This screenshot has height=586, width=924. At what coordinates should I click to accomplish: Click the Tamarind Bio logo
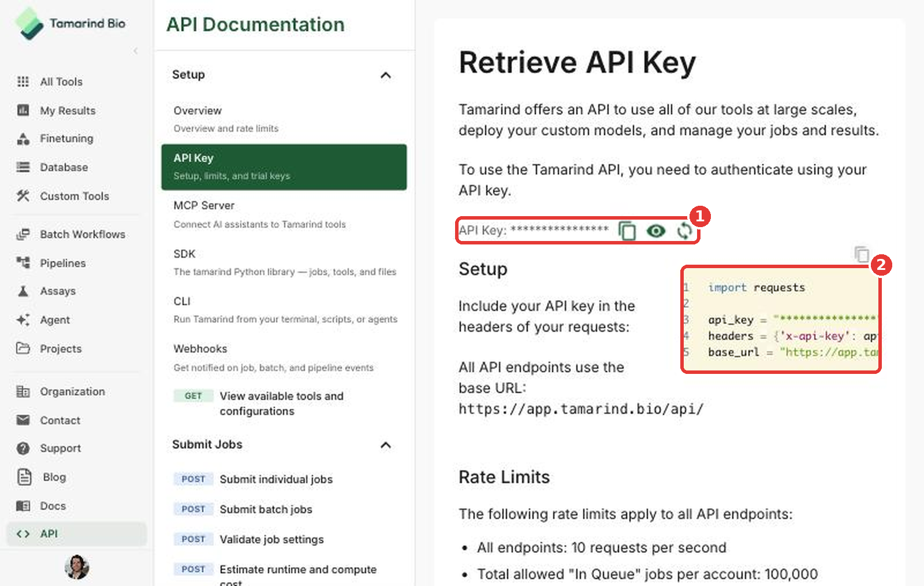coord(70,24)
